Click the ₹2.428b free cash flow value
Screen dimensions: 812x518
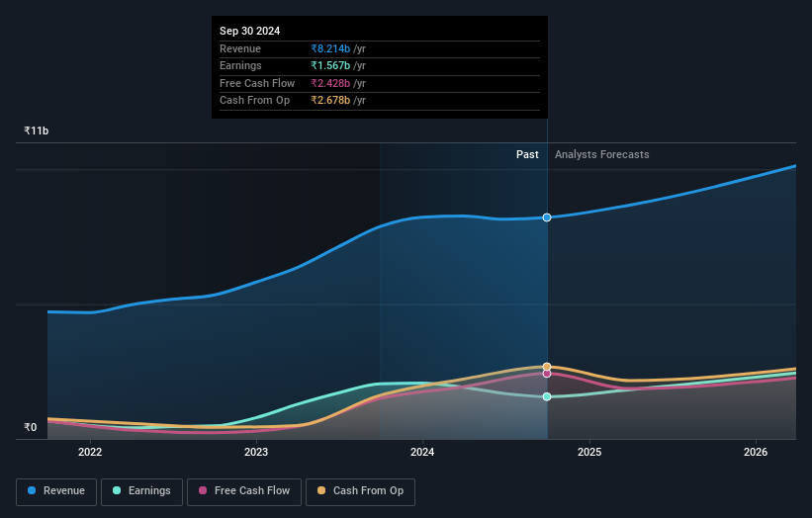[x=330, y=83]
